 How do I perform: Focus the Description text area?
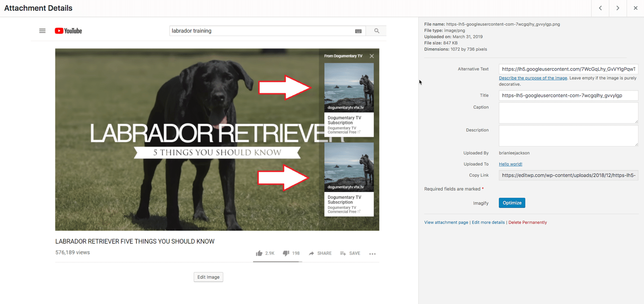pyautogui.click(x=568, y=136)
